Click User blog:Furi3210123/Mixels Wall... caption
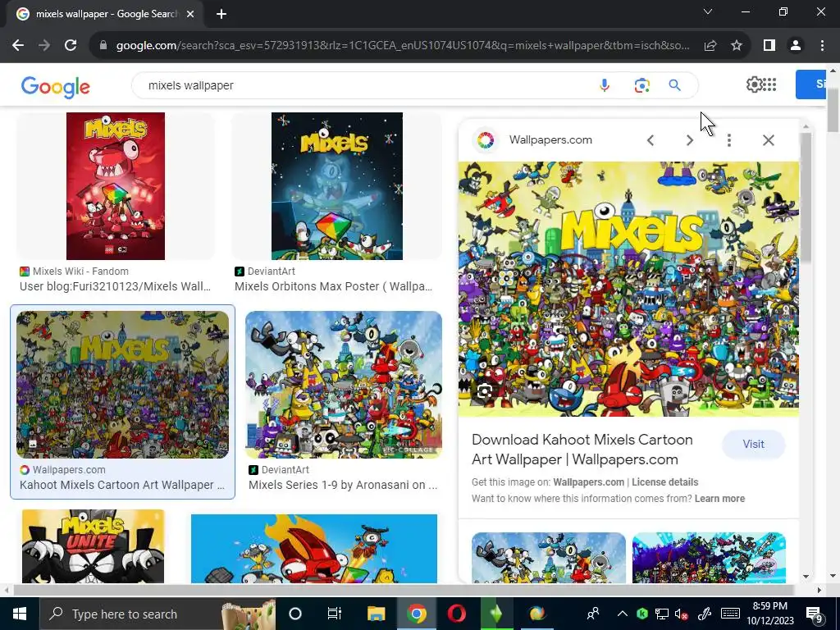Viewport: 840px width, 630px height. (x=115, y=286)
